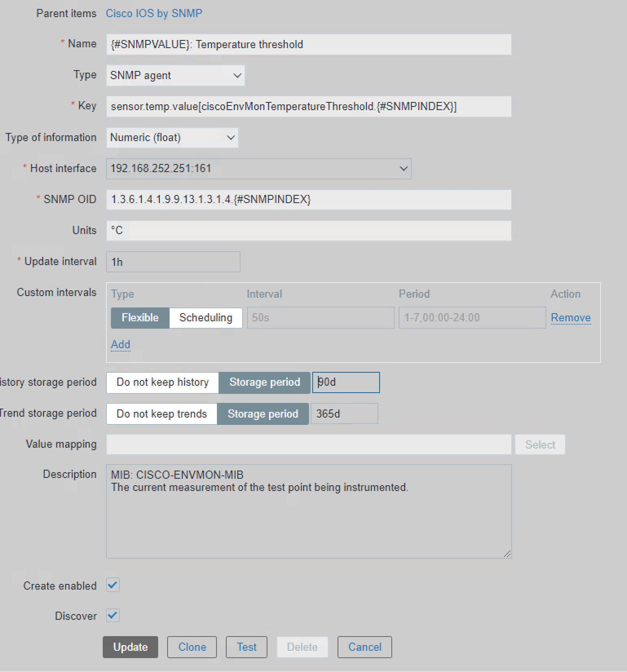Screen dimensions: 627x672
Task: Click the Update interval field
Action: click(173, 262)
